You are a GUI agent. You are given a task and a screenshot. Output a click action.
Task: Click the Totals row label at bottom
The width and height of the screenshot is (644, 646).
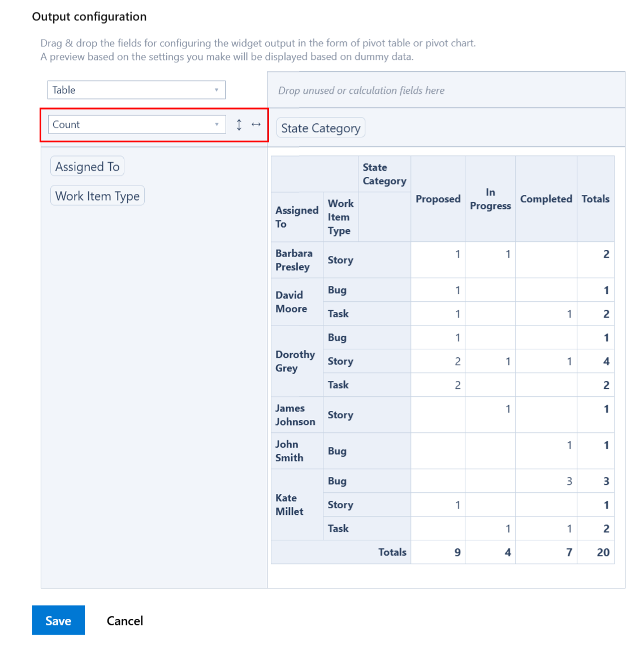tap(341, 552)
